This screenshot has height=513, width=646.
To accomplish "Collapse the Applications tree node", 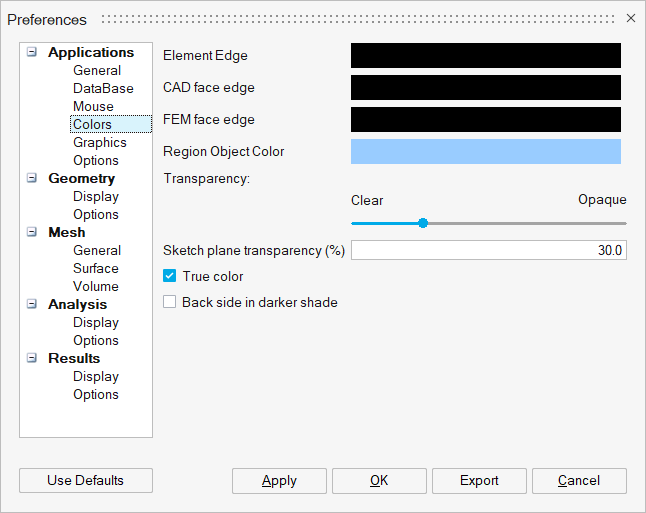I will (x=32, y=52).
